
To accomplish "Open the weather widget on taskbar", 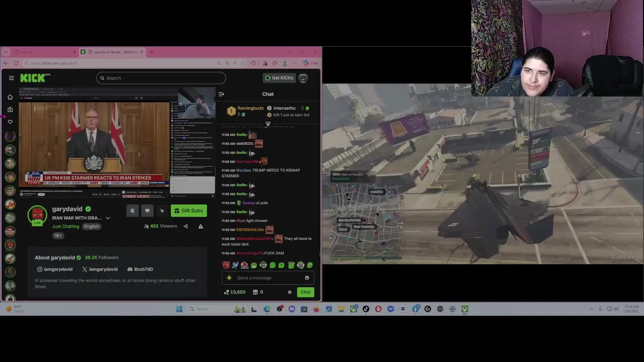I will click(x=14, y=309).
